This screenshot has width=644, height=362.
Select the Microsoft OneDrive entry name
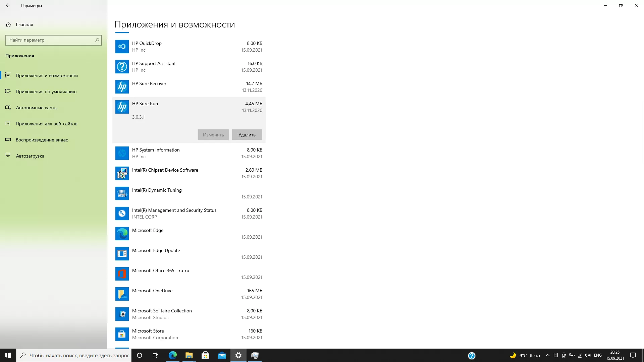click(152, 291)
